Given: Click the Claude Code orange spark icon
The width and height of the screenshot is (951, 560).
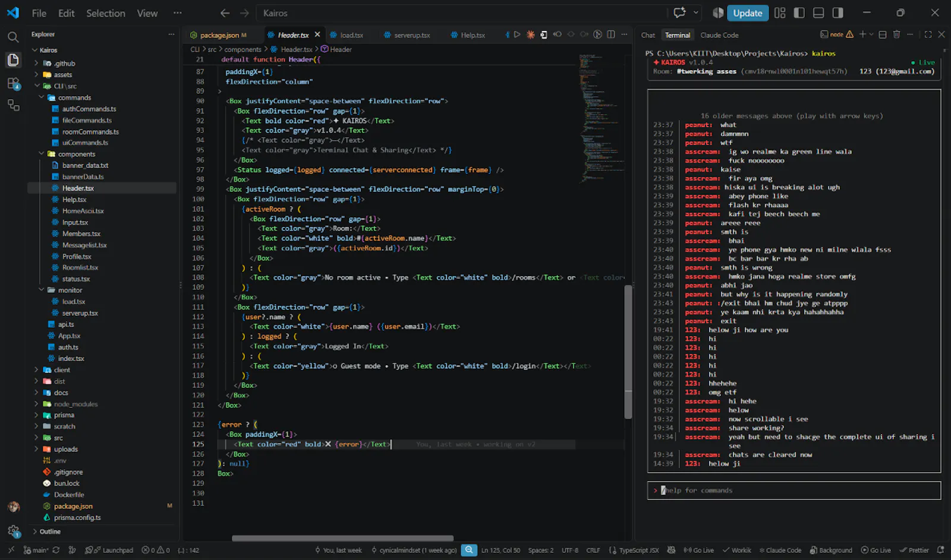Looking at the screenshot, I should [x=530, y=34].
